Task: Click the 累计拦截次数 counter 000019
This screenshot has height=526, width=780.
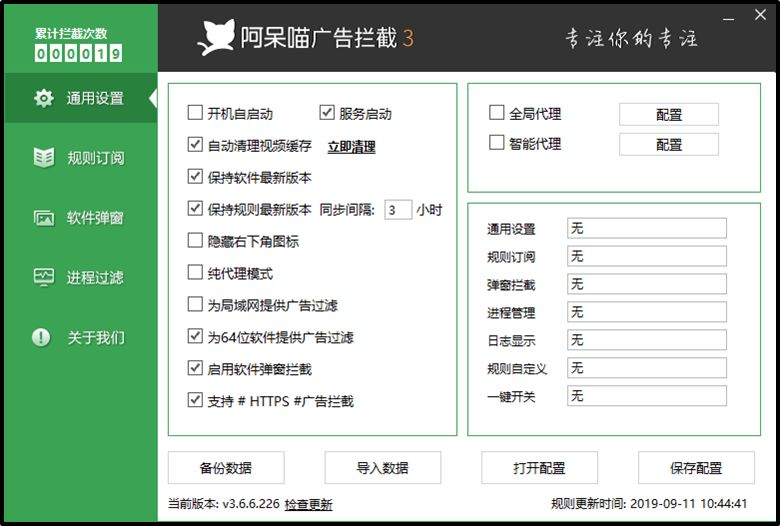Action: pos(79,53)
